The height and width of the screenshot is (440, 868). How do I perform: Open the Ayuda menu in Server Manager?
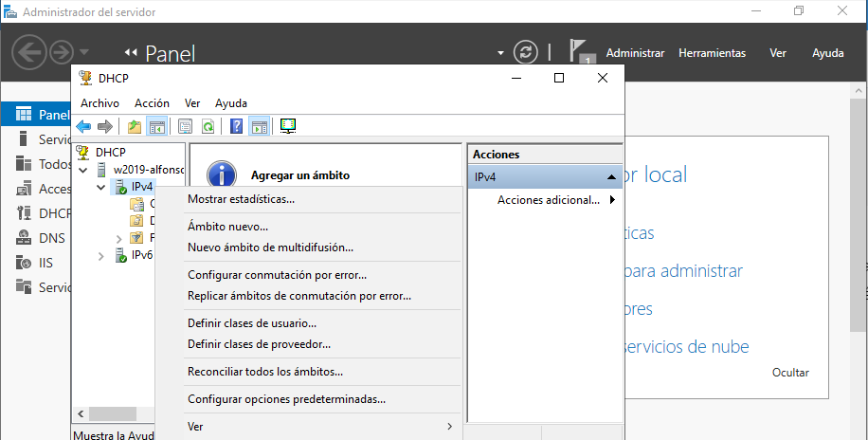(827, 53)
